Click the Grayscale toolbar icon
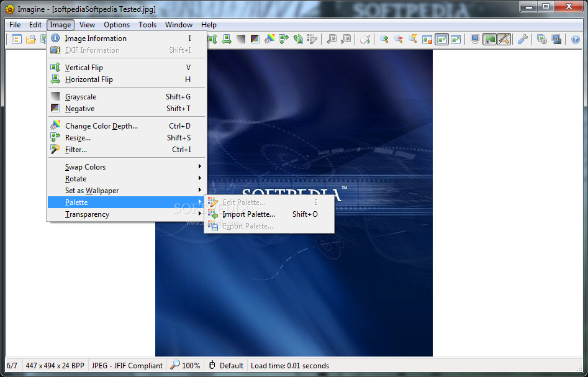This screenshot has width=588, height=377. [x=241, y=39]
